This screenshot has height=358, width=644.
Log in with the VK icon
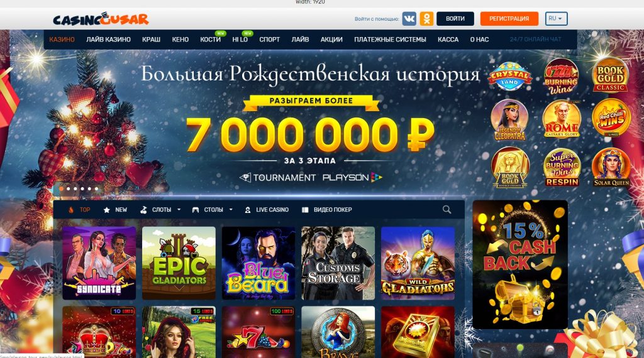(x=409, y=19)
